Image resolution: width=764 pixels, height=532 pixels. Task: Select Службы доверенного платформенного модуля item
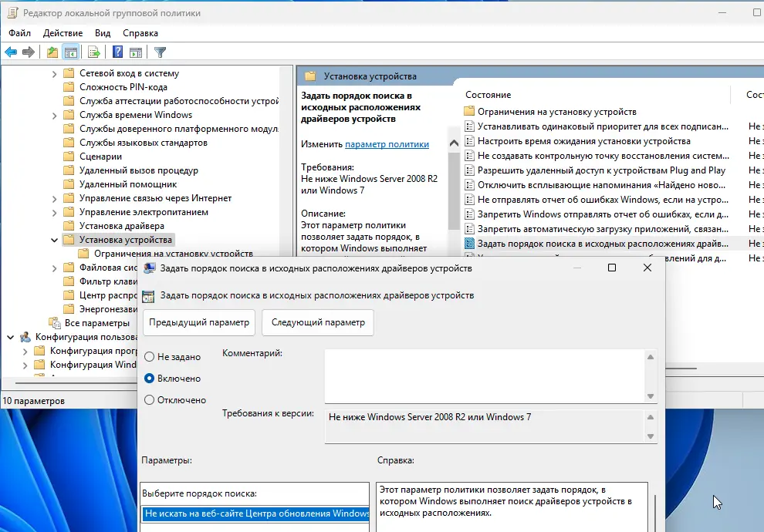click(179, 129)
